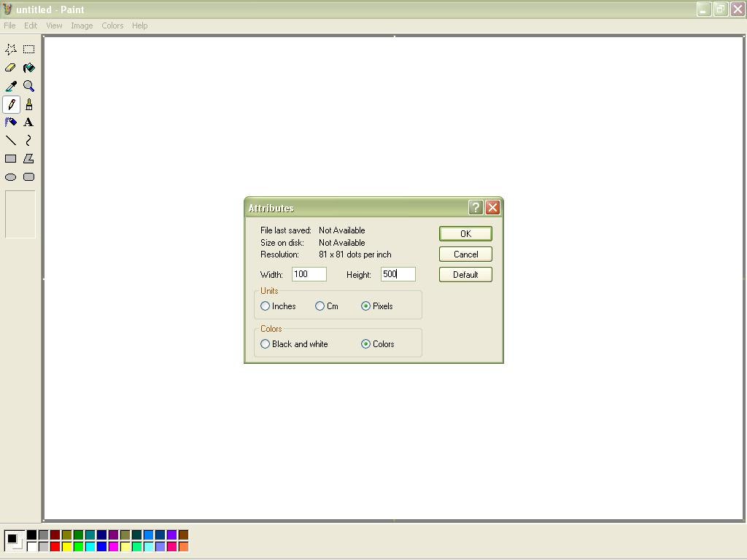Open the Image menu
Image resolution: width=747 pixels, height=560 pixels.
tap(82, 26)
